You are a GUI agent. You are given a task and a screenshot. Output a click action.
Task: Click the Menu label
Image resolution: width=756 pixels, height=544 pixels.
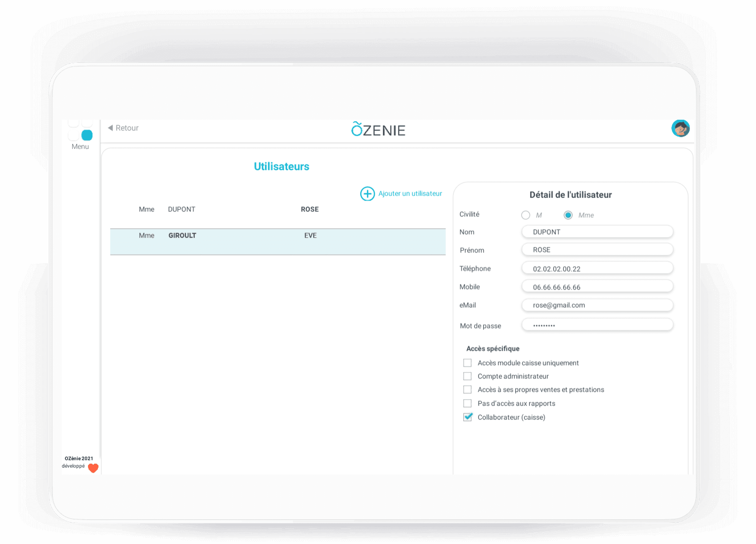[80, 147]
